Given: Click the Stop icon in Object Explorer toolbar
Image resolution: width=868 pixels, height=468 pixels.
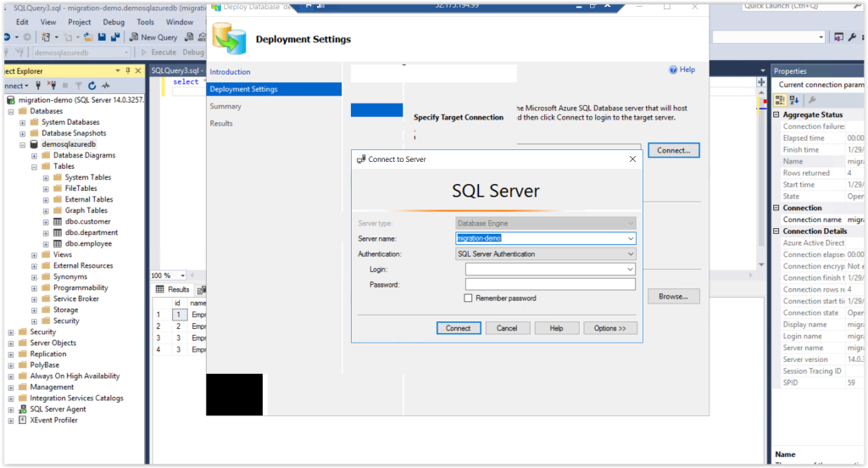Looking at the screenshot, I should [x=65, y=86].
